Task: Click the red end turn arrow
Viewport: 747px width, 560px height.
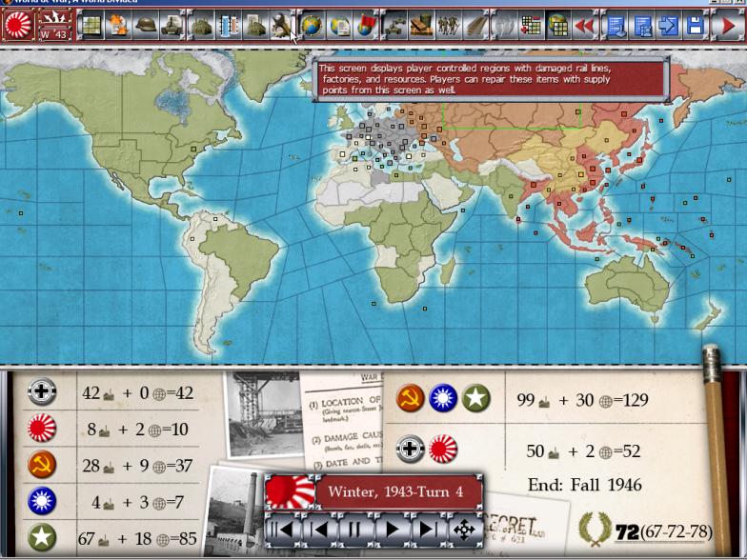Action: (x=728, y=25)
